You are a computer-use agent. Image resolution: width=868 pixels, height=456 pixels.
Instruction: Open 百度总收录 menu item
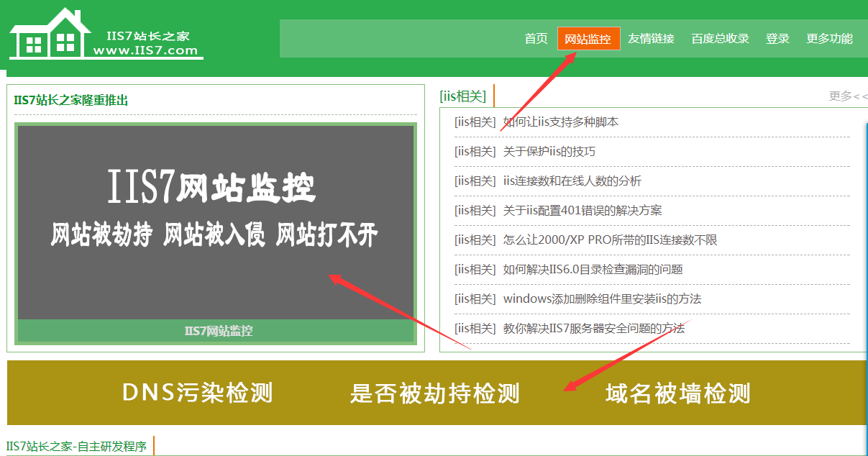[x=720, y=39]
